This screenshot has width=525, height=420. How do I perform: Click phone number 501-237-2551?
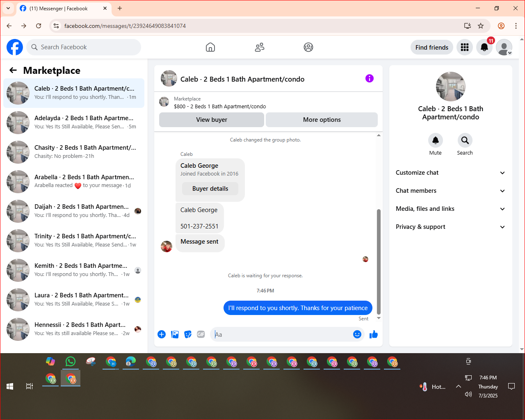[x=199, y=226]
